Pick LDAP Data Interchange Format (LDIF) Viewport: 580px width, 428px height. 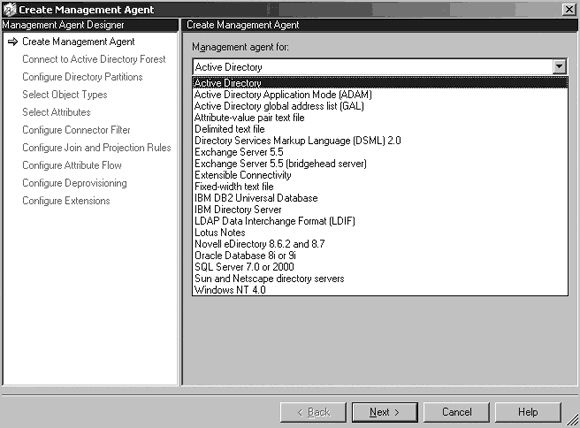380,221
